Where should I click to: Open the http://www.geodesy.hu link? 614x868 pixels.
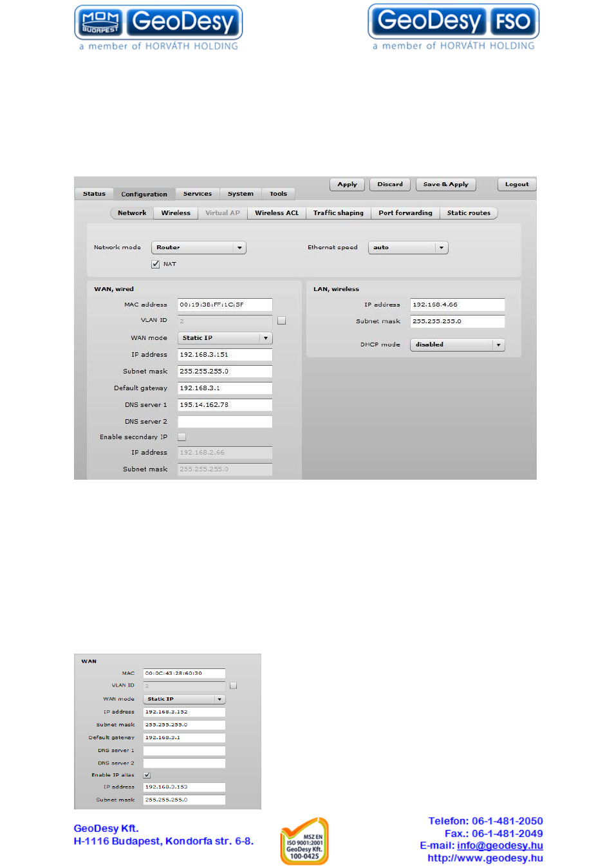tap(485, 858)
